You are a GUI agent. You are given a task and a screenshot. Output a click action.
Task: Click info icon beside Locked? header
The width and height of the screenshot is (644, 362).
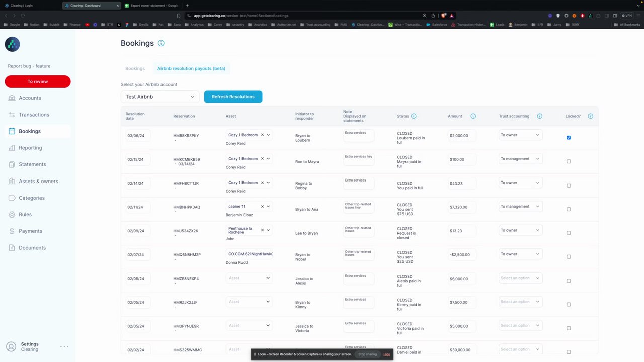tap(590, 116)
